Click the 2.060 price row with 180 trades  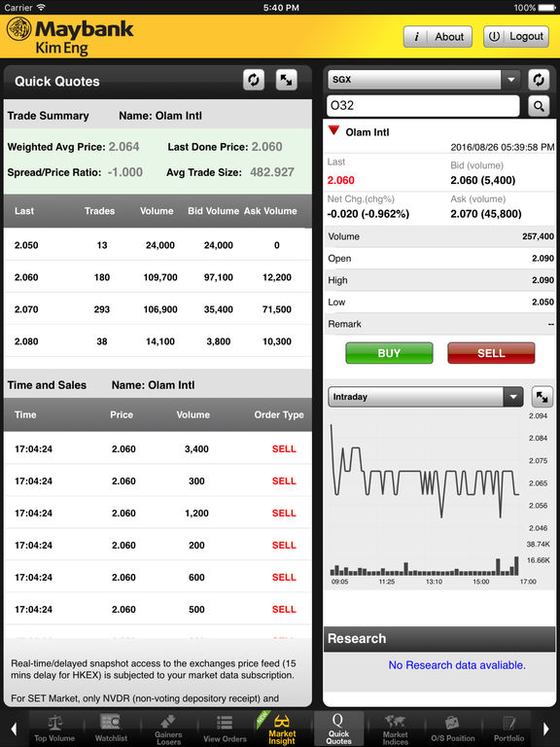tap(157, 277)
